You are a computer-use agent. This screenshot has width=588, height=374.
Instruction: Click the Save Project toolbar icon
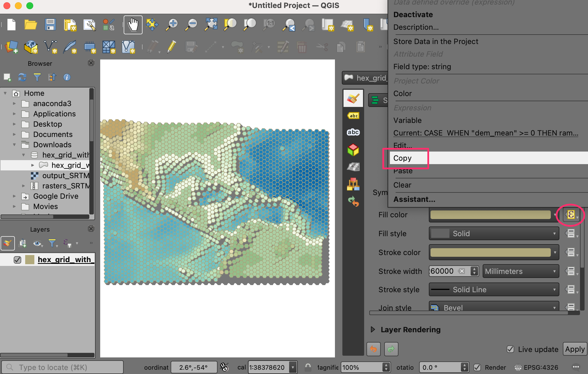[50, 25]
